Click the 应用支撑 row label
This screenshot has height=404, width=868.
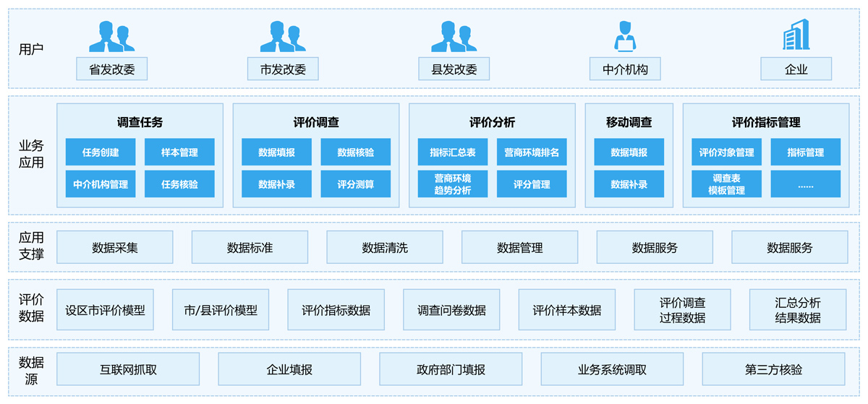[31, 246]
